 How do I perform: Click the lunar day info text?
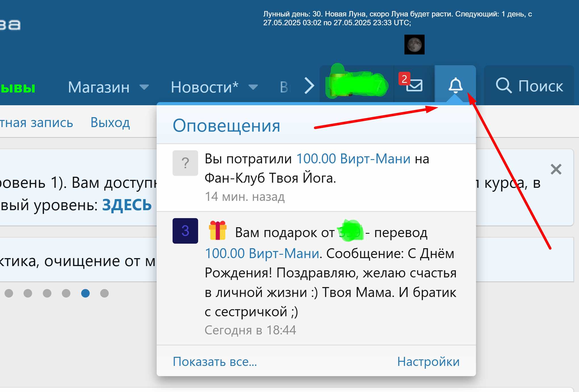pyautogui.click(x=397, y=18)
